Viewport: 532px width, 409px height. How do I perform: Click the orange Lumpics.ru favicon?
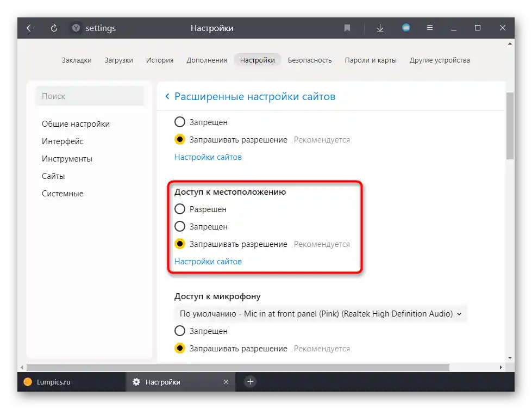(x=28, y=382)
